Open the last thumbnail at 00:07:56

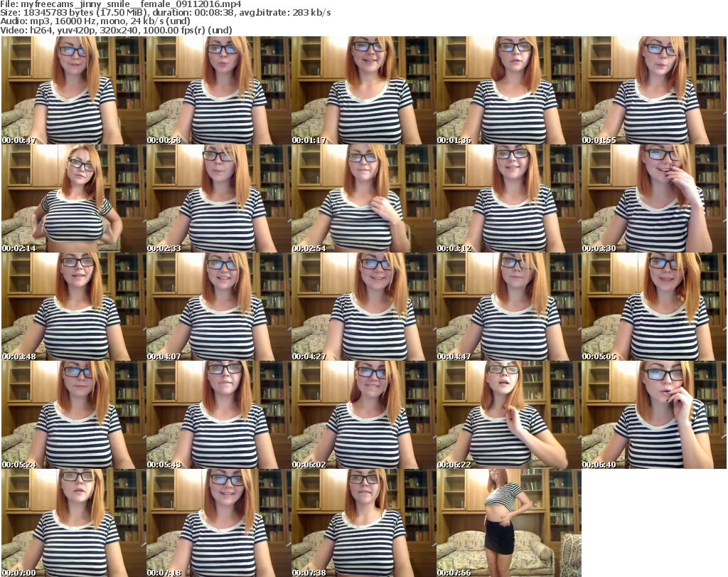[508, 523]
